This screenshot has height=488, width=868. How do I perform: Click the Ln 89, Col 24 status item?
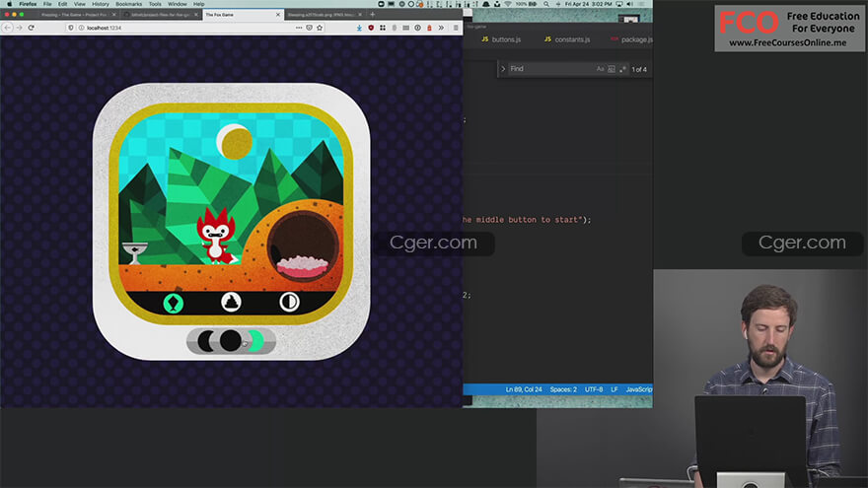(524, 389)
